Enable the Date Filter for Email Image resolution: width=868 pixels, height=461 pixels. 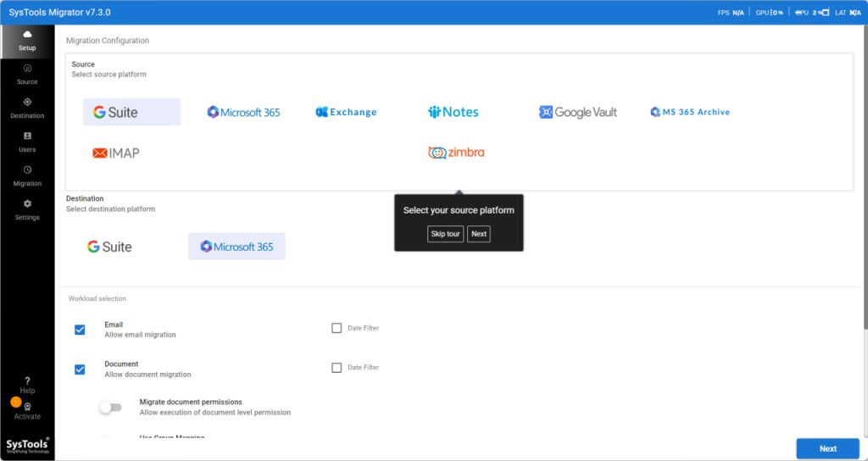tap(337, 328)
